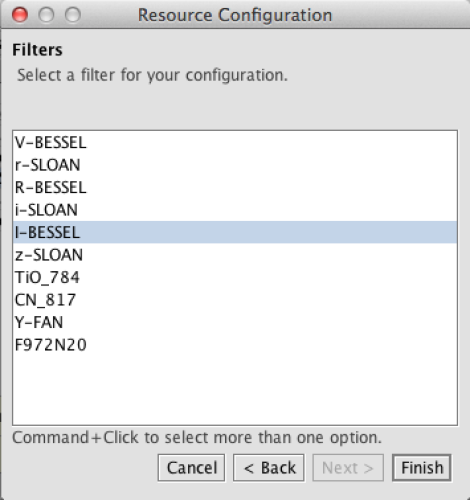Select the Y-FAN filter
This screenshot has height=500, width=470.
(x=235, y=322)
